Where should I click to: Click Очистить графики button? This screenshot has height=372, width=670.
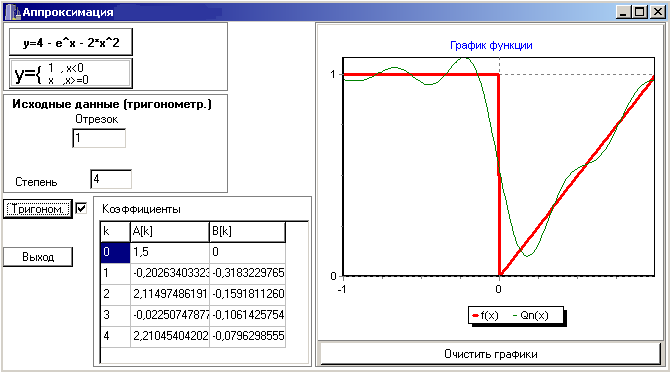pos(491,354)
